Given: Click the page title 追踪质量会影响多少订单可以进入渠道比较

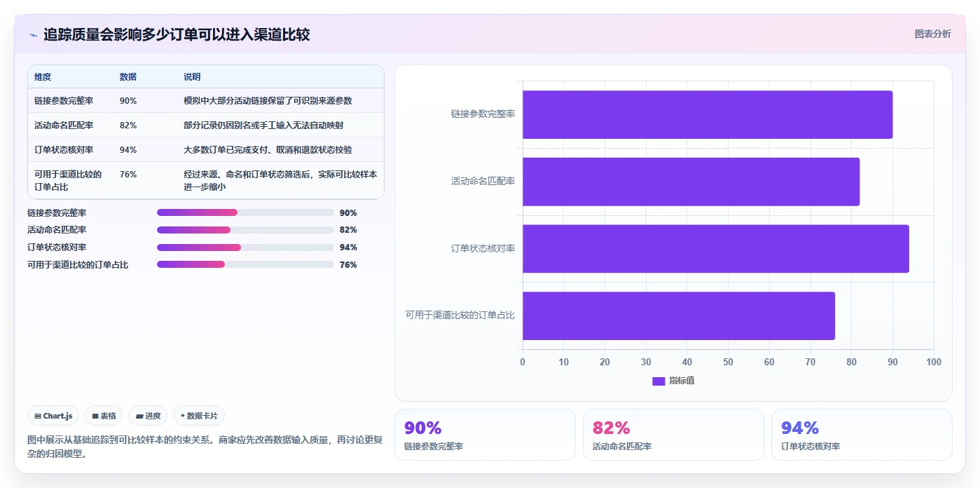Looking at the screenshot, I should click(x=177, y=35).
